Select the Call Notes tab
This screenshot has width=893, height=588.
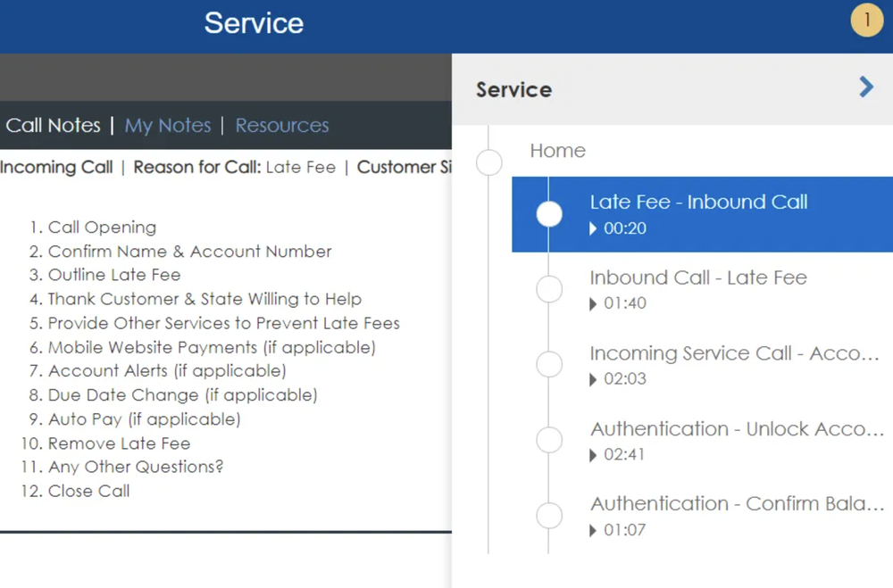click(x=53, y=126)
